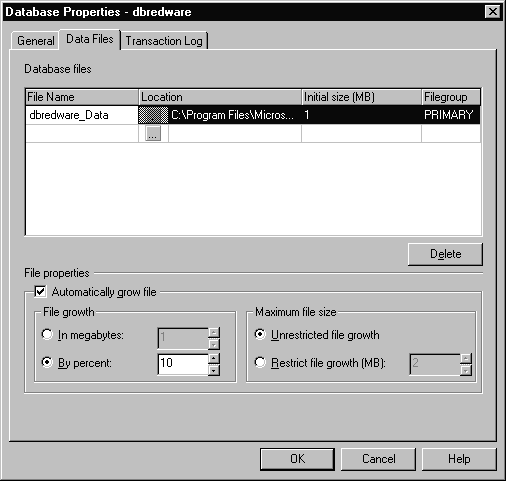Click the Delete button
This screenshot has width=506, height=481.
tap(445, 254)
